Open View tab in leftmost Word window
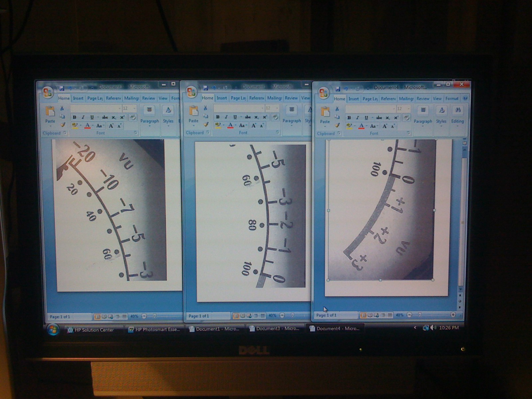The image size is (532, 399). point(163,98)
